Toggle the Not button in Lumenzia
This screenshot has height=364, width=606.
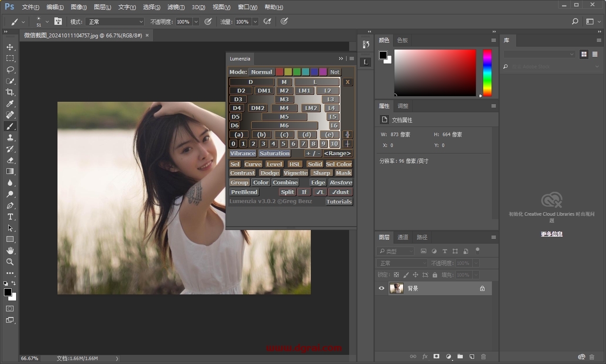point(335,72)
